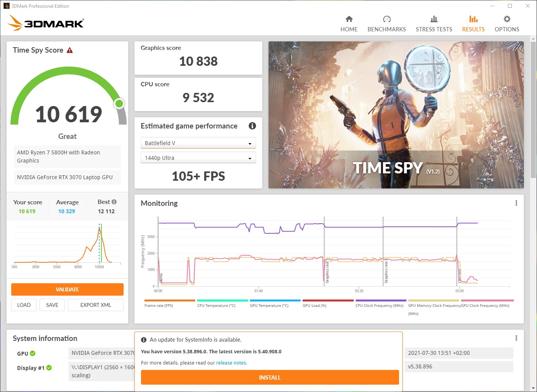Click the warning triangle beside Time Spy Score
The image size is (537, 392).
click(x=70, y=50)
